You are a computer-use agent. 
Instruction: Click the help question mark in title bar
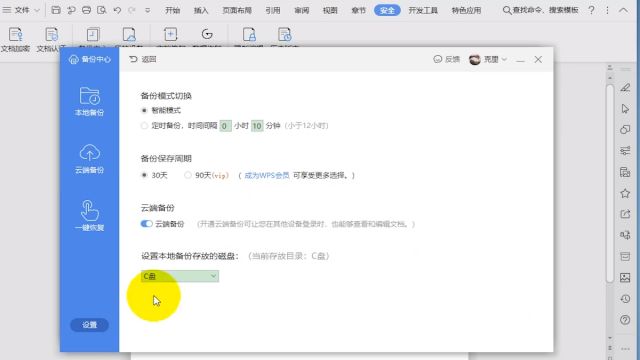(591, 10)
